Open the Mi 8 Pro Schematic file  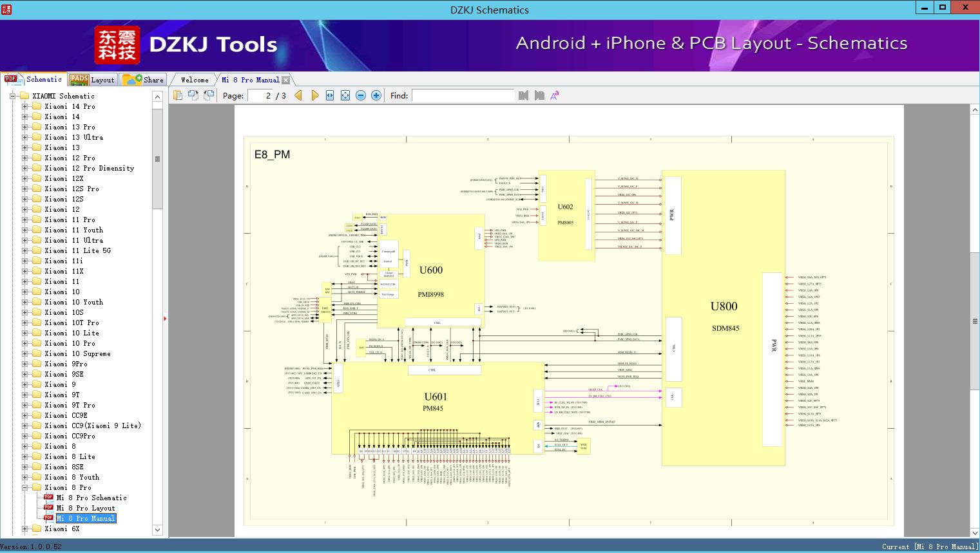[91, 498]
